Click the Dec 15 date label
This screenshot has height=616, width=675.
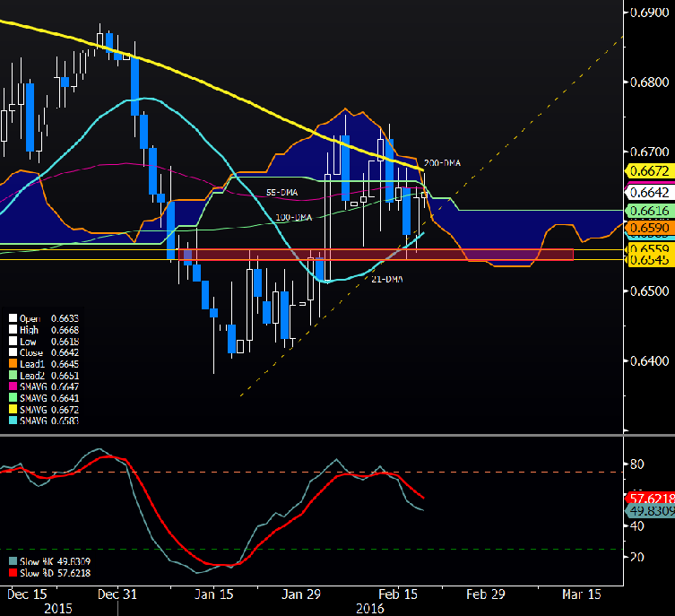click(x=27, y=594)
